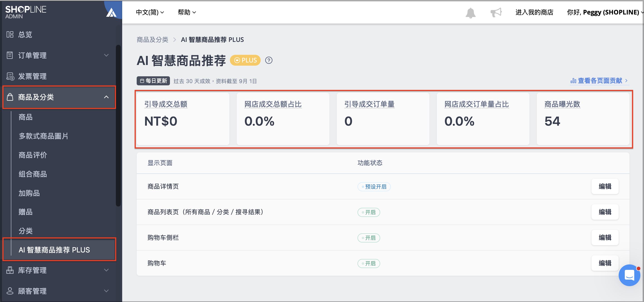Screen dimensions: 644x302
Task: Select AI 智慧商品推荐 PLUS submenu item
Action: coord(60,249)
